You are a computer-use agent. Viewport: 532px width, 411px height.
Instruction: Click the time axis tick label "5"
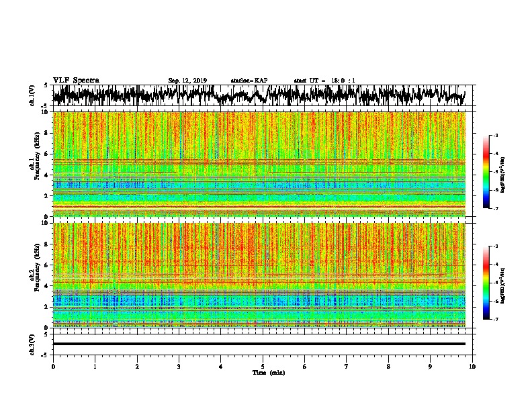[263, 367]
